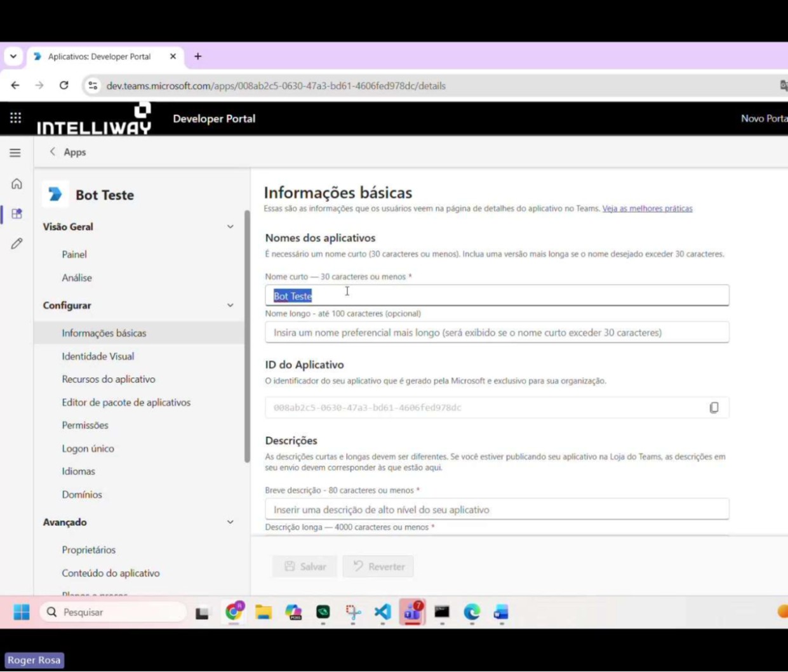Click the Salvar button
Image resolution: width=788 pixels, height=672 pixels.
point(305,567)
